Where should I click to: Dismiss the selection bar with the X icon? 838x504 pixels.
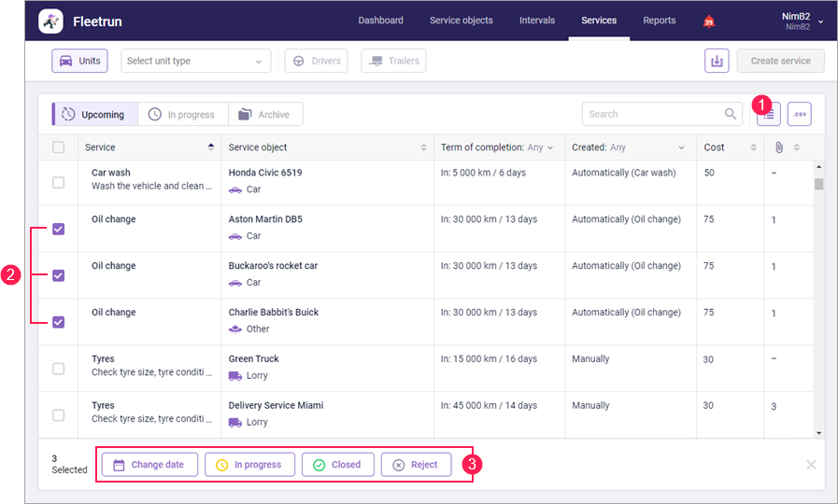pos(811,465)
